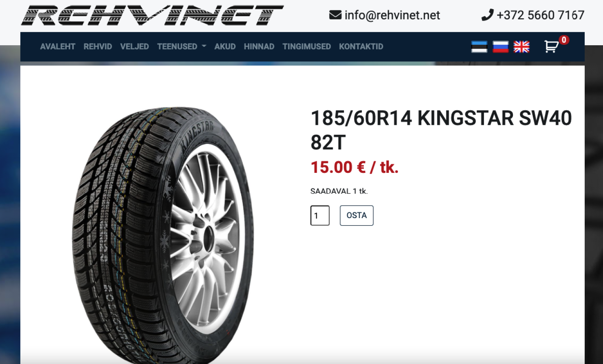603x364 pixels.
Task: Click the phone handset icon
Action: point(487,15)
